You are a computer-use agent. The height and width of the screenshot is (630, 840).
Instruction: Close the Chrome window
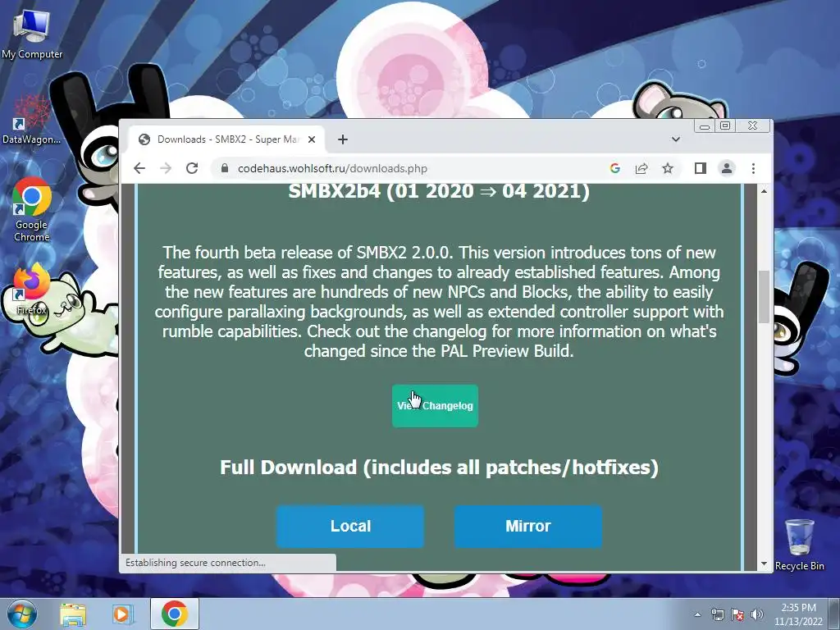coord(753,126)
